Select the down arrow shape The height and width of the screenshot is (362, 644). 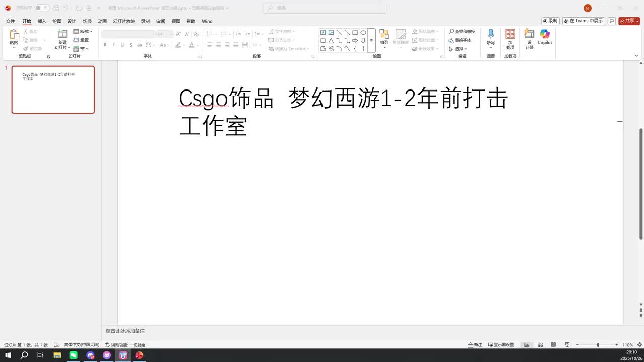pyautogui.click(x=363, y=41)
